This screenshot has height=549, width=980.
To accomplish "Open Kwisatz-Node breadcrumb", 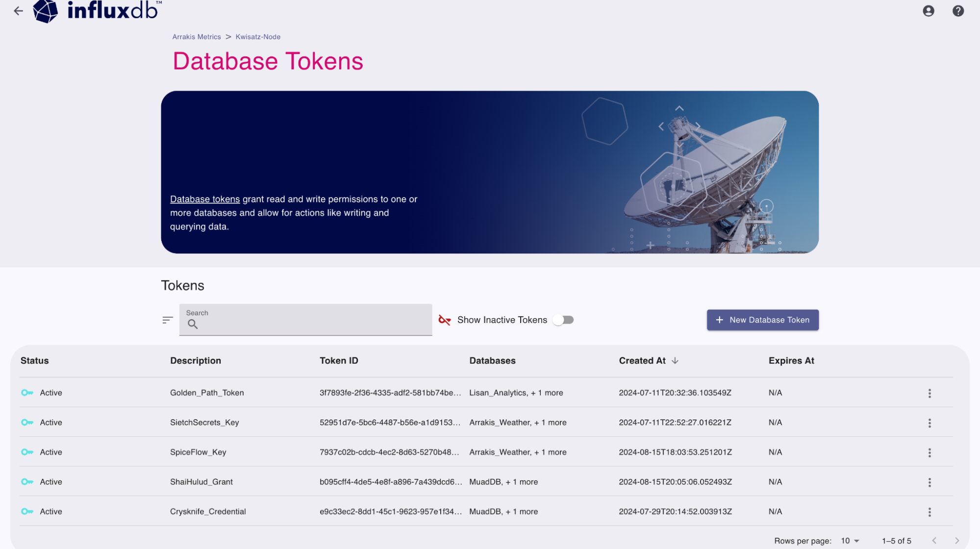I will (258, 37).
